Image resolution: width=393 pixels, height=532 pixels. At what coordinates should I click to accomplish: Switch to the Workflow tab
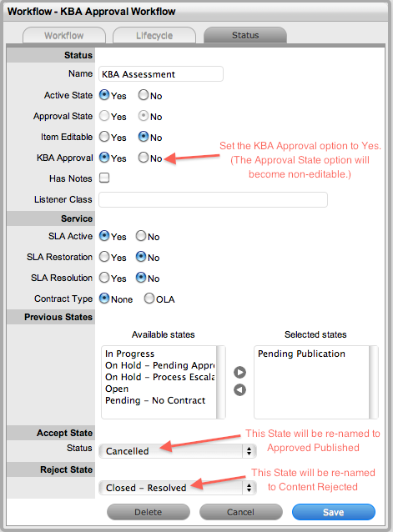click(x=64, y=35)
